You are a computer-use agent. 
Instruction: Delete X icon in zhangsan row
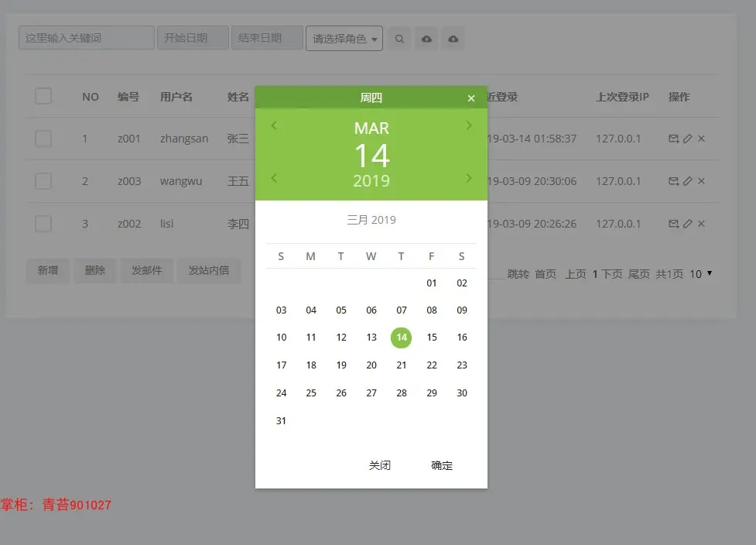(x=702, y=139)
